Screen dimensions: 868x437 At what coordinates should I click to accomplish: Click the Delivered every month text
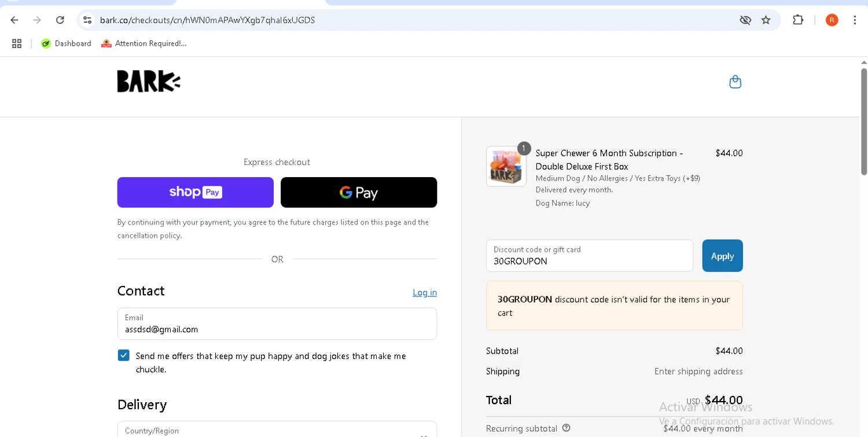point(574,190)
